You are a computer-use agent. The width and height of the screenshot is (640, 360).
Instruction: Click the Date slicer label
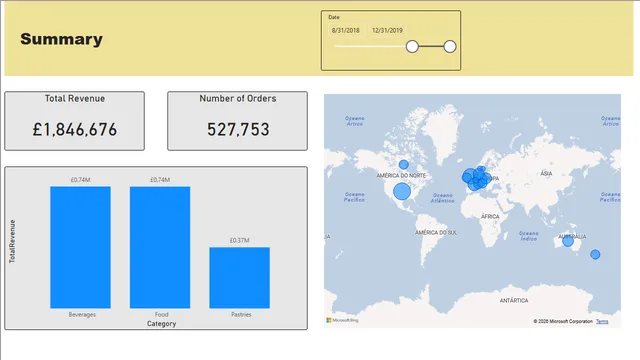click(x=334, y=17)
